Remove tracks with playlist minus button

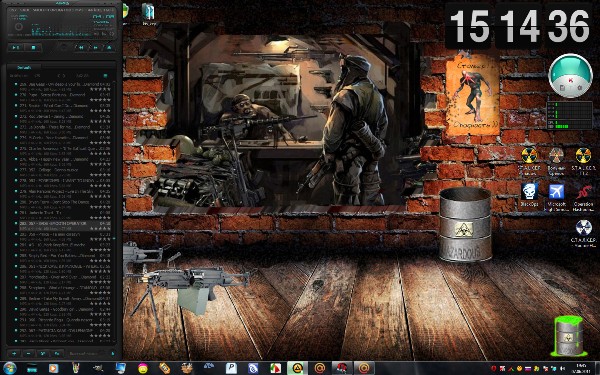28,353
